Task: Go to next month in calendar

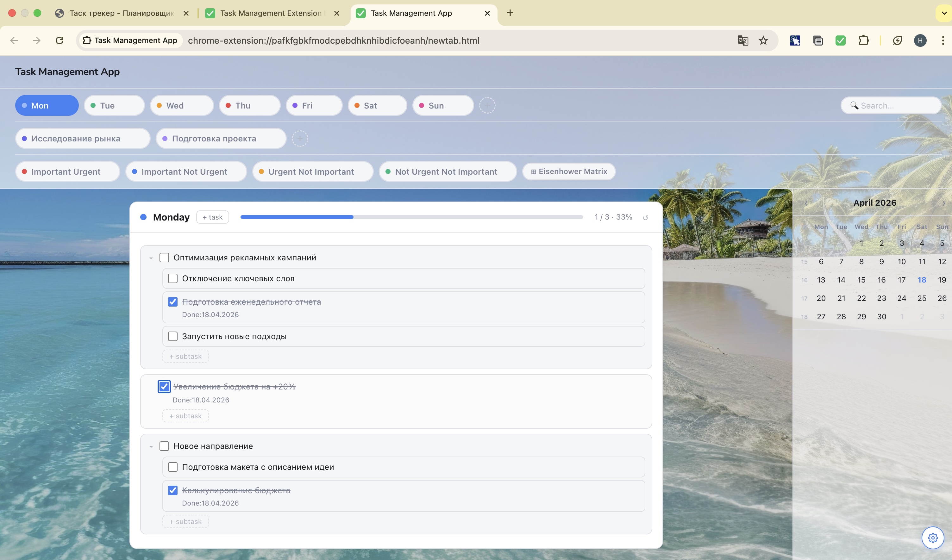Action: point(943,203)
